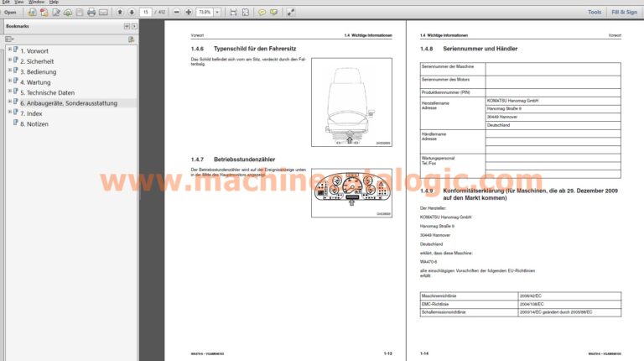This screenshot has width=644, height=361.
Task: Go to previous page arrow
Action: (120, 13)
